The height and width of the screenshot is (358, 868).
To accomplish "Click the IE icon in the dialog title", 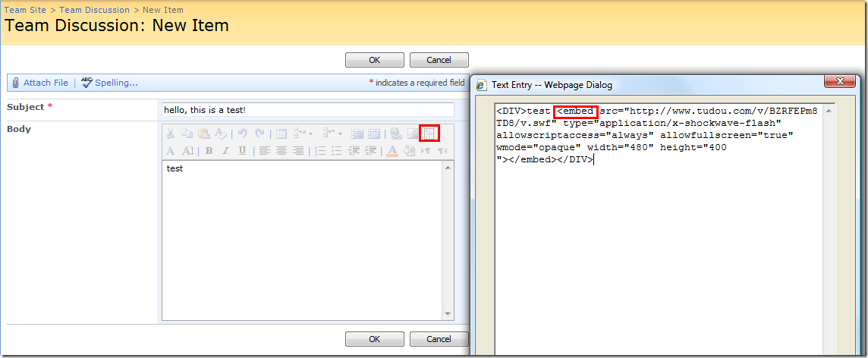I will click(x=481, y=85).
